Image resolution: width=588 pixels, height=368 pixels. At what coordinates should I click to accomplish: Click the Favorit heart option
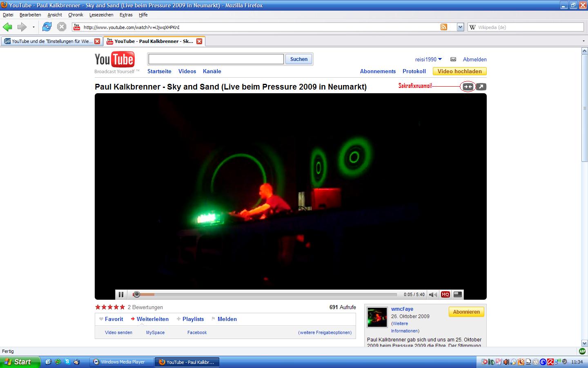(111, 319)
